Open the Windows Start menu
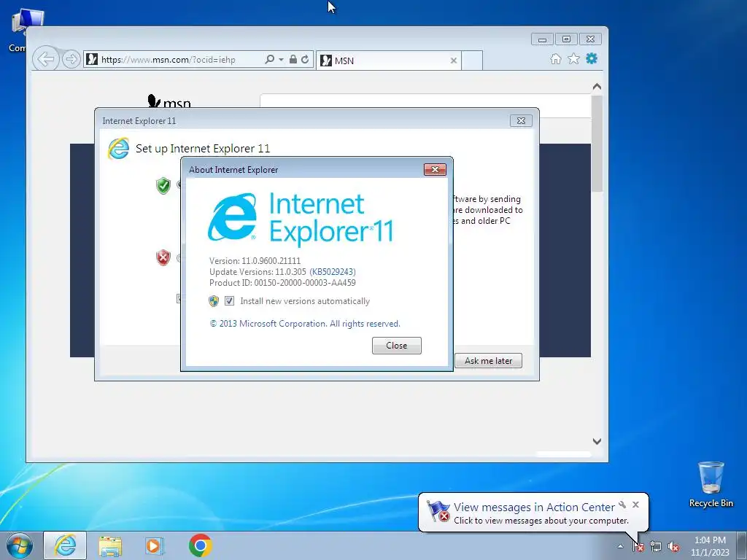Image resolution: width=747 pixels, height=560 pixels. click(x=19, y=545)
